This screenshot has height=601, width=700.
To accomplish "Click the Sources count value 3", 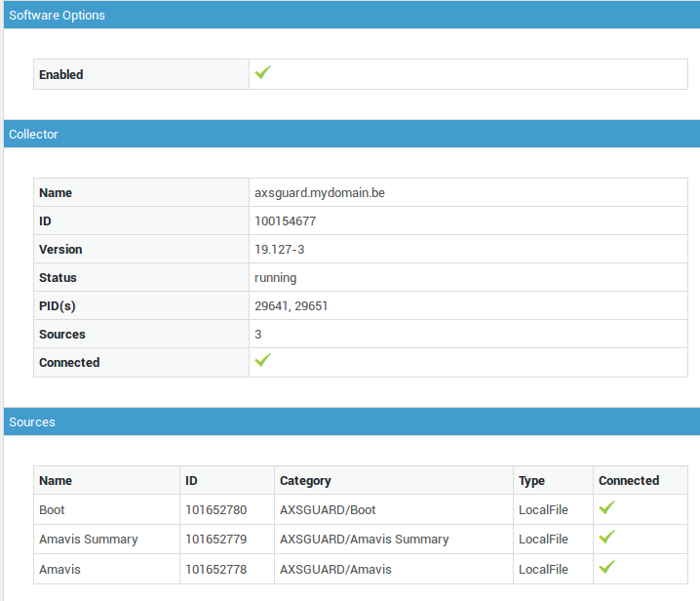I will click(x=258, y=335).
